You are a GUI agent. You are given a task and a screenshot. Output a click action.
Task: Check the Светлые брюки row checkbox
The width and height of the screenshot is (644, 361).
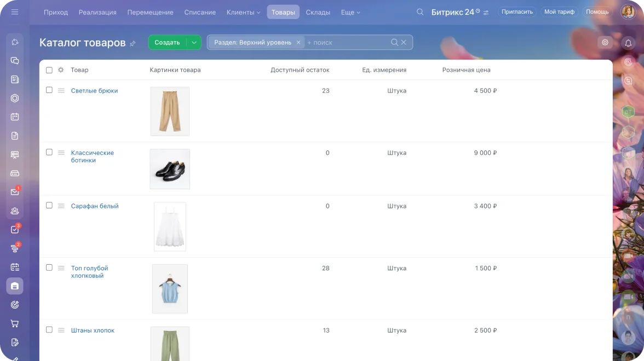(x=49, y=90)
